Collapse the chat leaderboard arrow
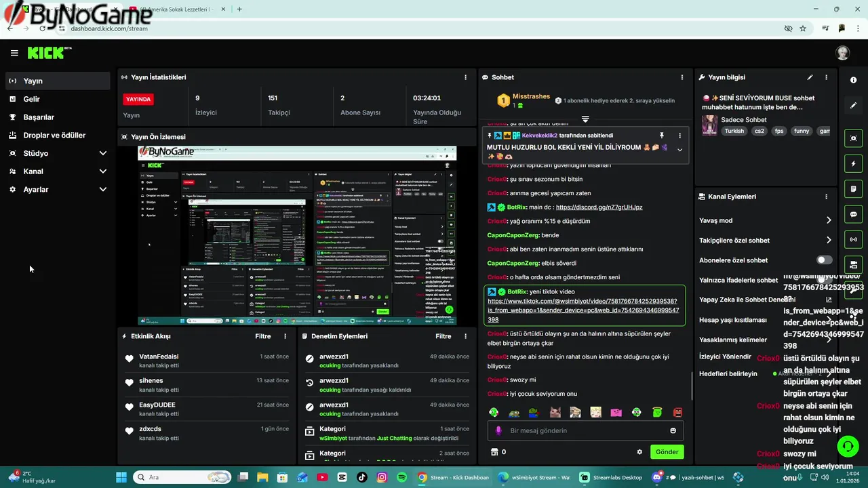The height and width of the screenshot is (488, 868). 585,119
